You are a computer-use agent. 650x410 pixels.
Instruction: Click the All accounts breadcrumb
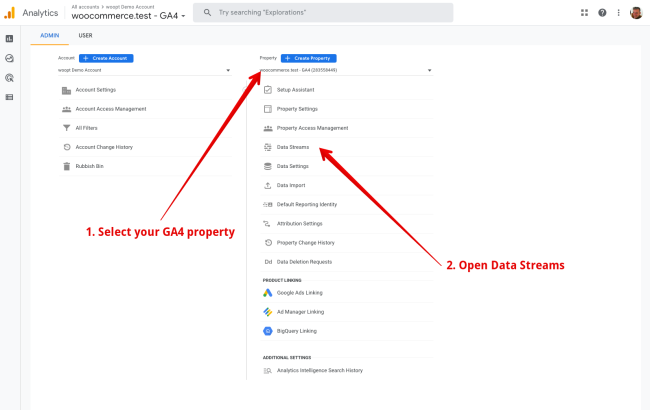[85, 7]
